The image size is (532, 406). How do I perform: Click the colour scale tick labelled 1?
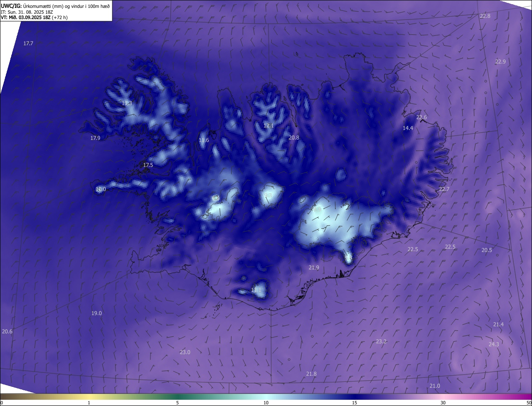89,403
